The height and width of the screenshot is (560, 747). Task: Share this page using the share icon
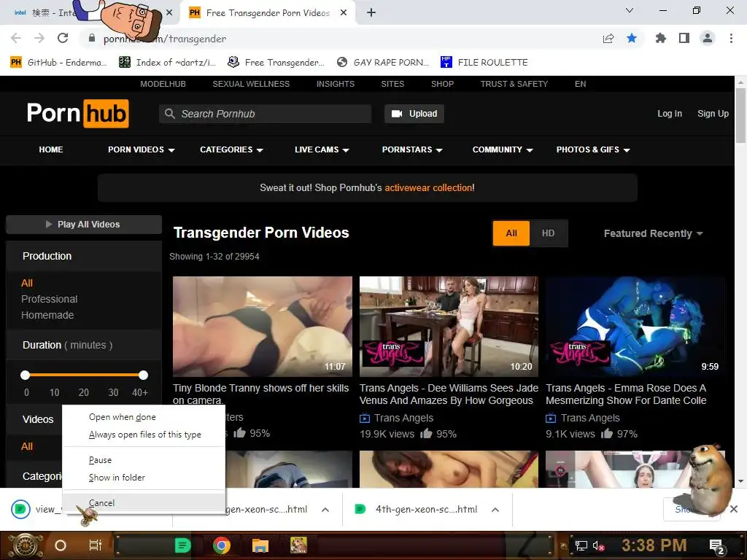tap(608, 38)
